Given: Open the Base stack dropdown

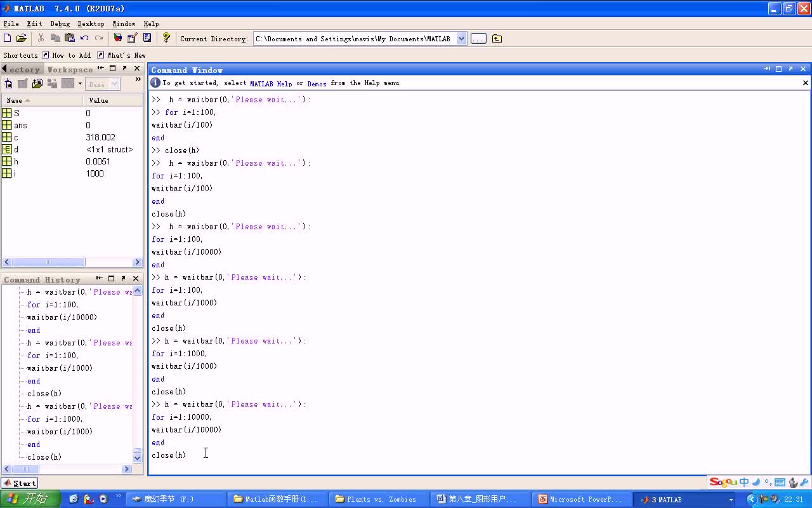Looking at the screenshot, I should pos(103,84).
